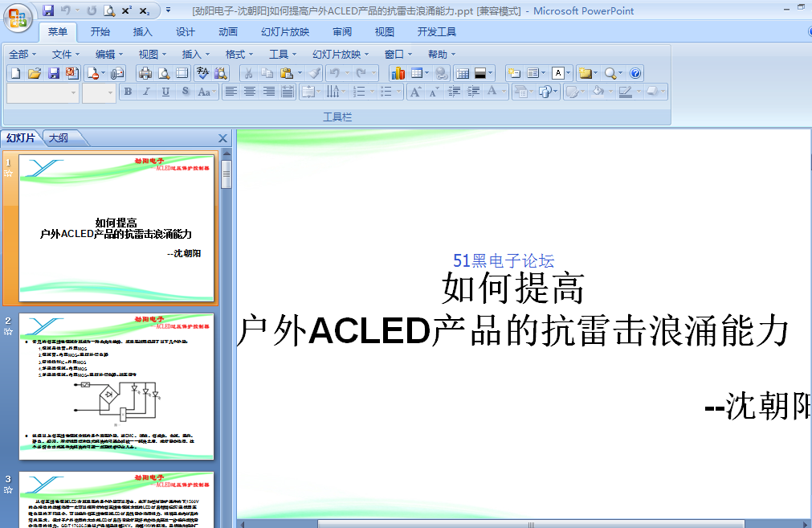Screen dimensions: 812x528
Task: Click the Save disk icon in the toolbar row
Action: coord(53,73)
